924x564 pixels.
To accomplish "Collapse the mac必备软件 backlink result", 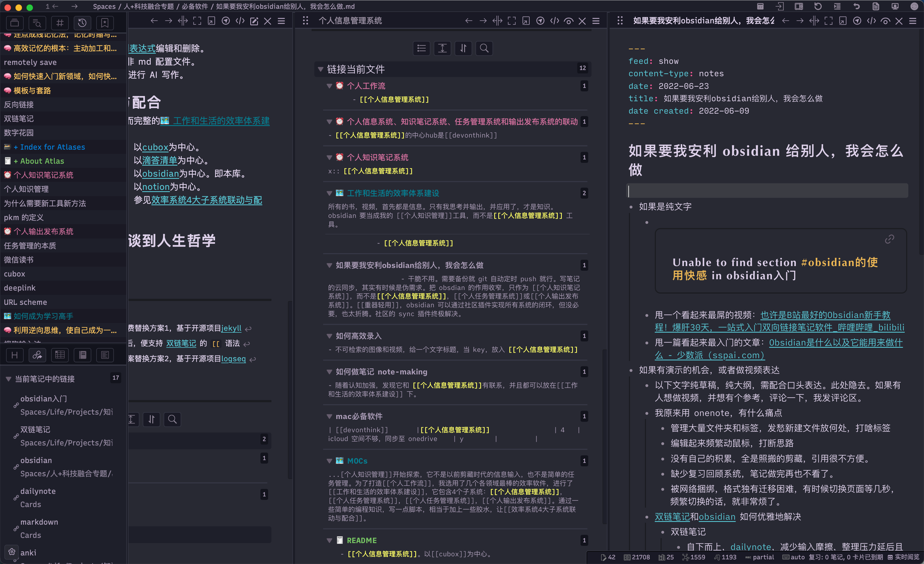I will (329, 416).
